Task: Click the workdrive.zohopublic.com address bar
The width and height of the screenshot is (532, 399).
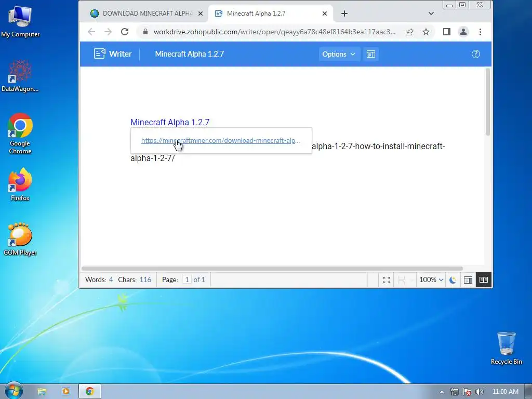Action: (x=274, y=32)
